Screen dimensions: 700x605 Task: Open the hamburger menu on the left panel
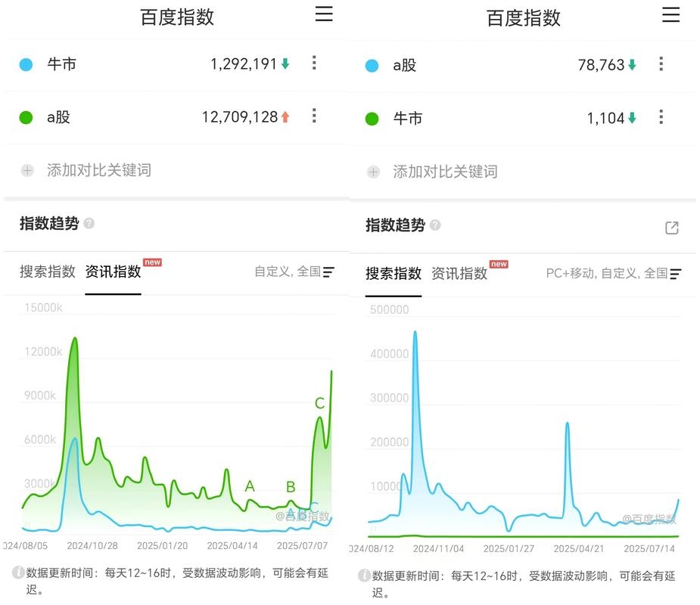pyautogui.click(x=324, y=14)
